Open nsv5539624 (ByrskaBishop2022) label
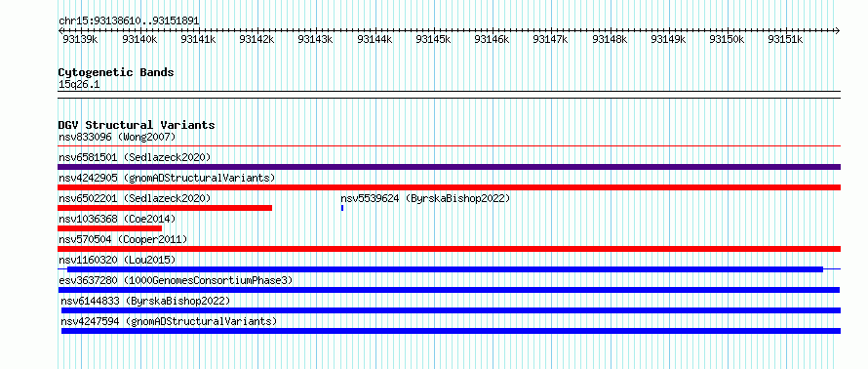This screenshot has width=868, height=369. point(425,198)
